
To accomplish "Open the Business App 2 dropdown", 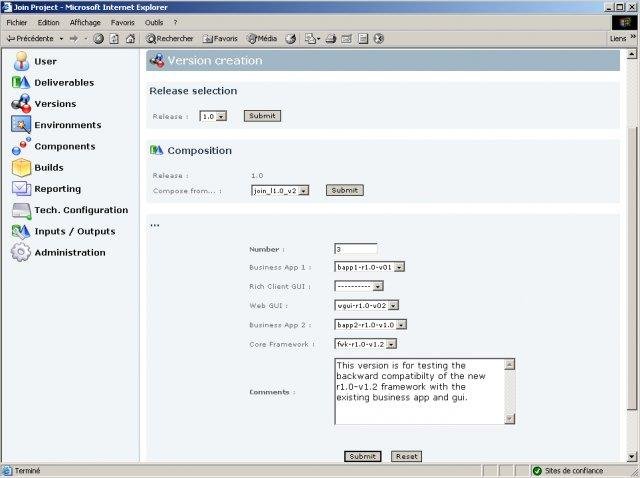I will click(371, 325).
